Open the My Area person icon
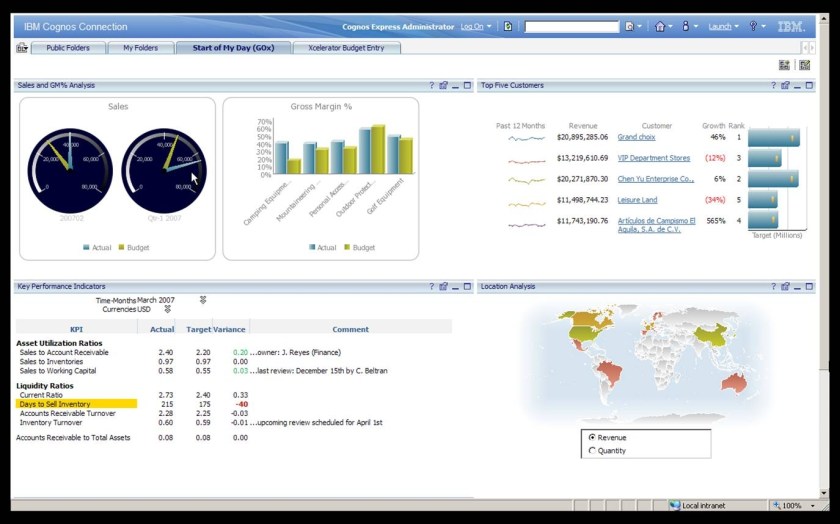840x524 pixels. [686, 26]
